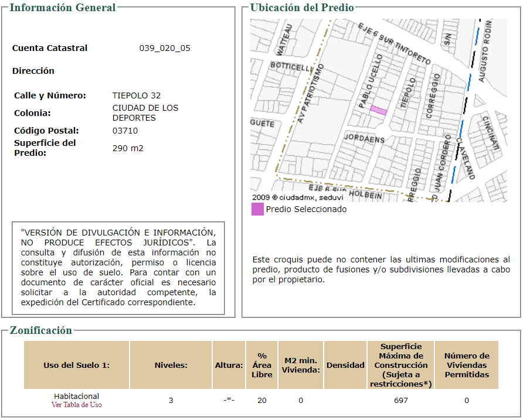Click the Predio Seleccionado legend label
The image size is (523, 420).
coord(306,209)
